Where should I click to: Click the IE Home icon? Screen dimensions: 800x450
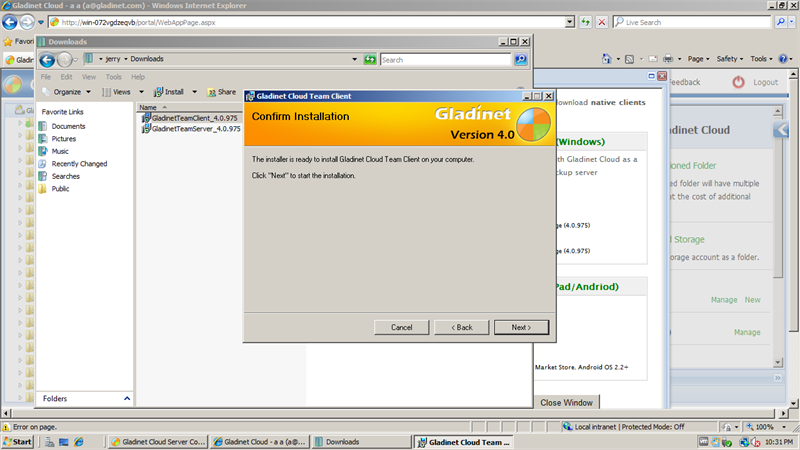click(607, 59)
